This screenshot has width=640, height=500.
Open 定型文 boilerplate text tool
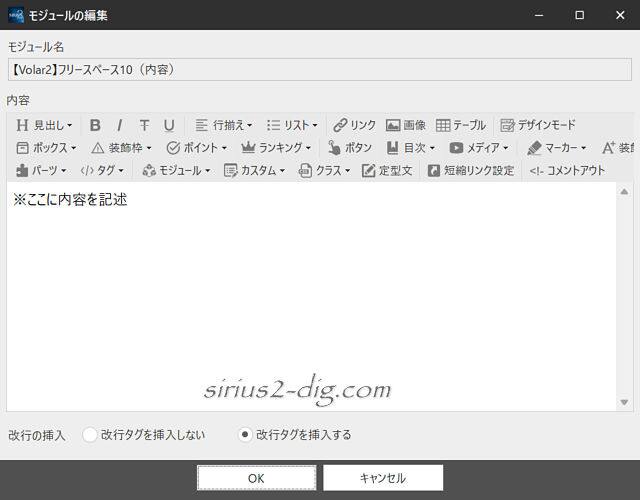(387, 171)
